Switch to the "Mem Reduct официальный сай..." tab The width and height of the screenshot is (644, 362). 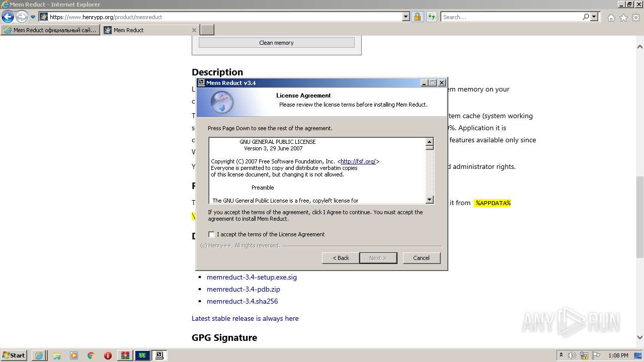[x=50, y=30]
